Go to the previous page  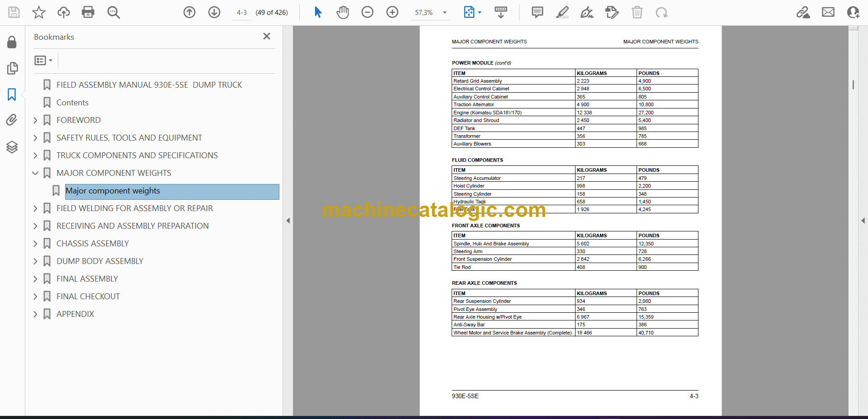coord(189,12)
